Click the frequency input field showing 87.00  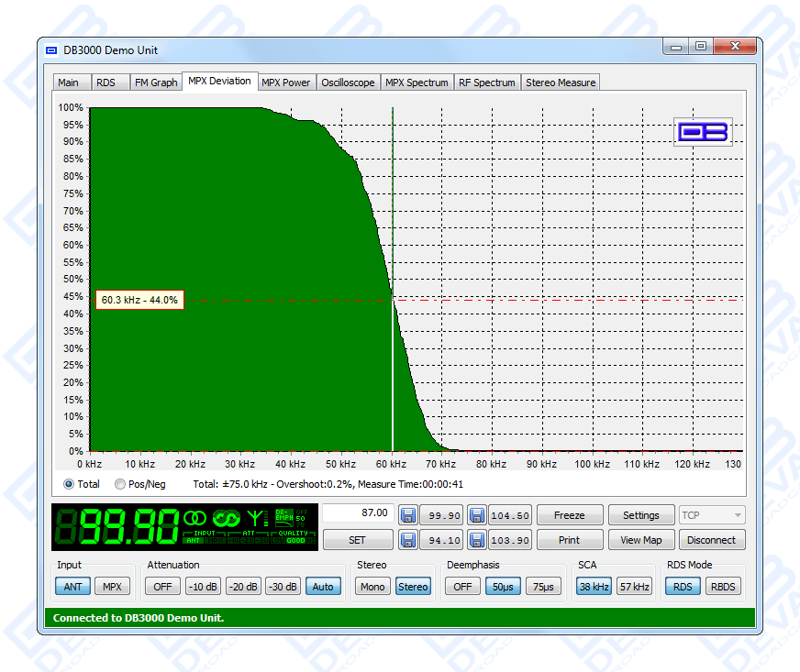(358, 513)
